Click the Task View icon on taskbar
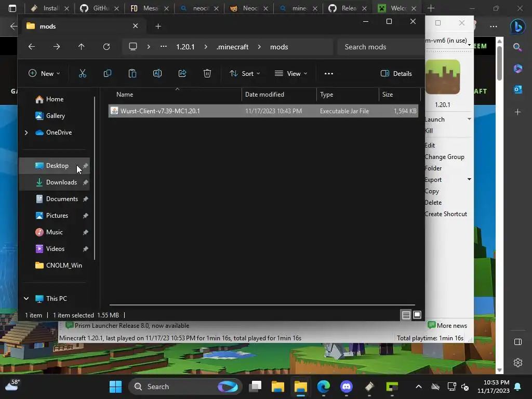Image resolution: width=532 pixels, height=399 pixels. pyautogui.click(x=255, y=387)
